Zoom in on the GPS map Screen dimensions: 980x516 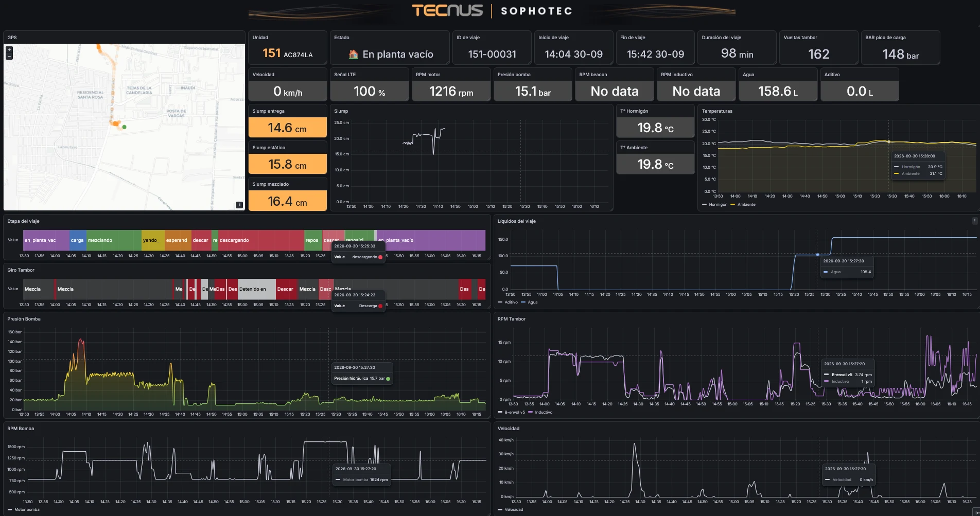pyautogui.click(x=9, y=49)
